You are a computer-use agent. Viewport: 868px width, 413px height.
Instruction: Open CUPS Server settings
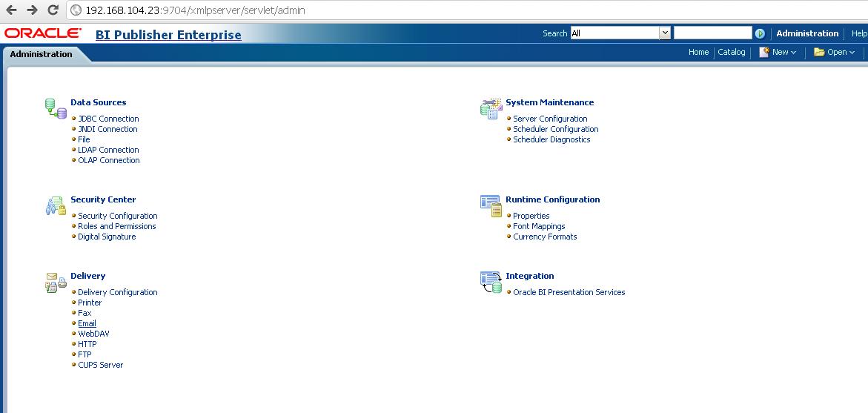(101, 365)
